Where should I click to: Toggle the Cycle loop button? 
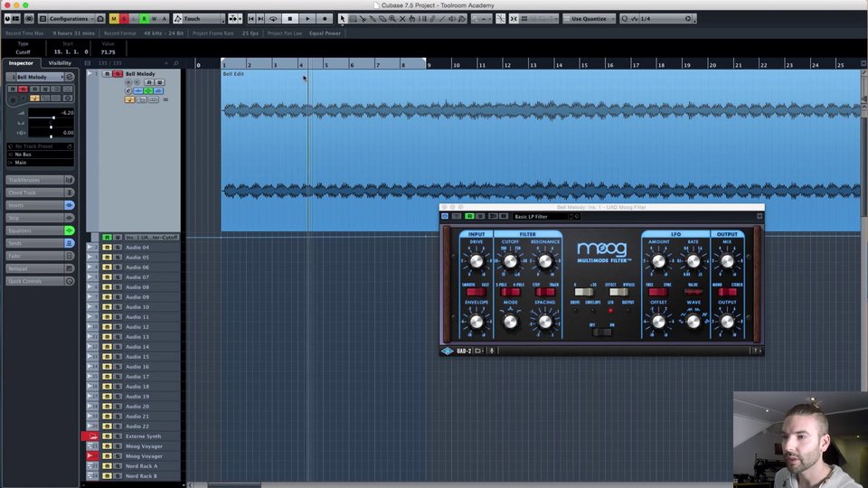point(273,19)
